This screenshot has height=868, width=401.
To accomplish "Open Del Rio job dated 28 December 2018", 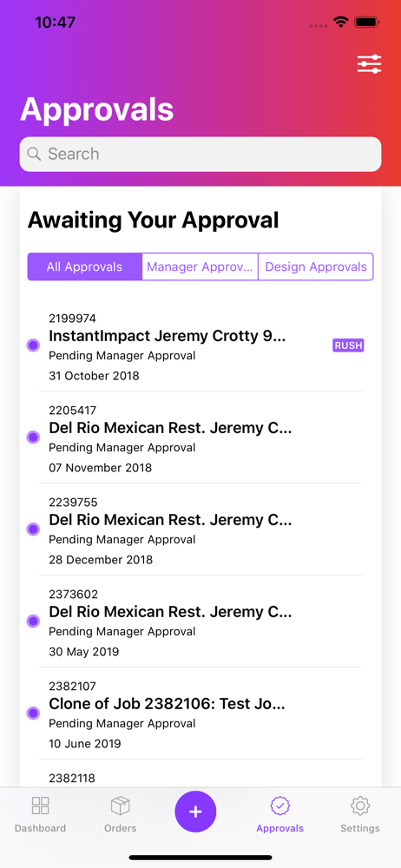I will [200, 529].
